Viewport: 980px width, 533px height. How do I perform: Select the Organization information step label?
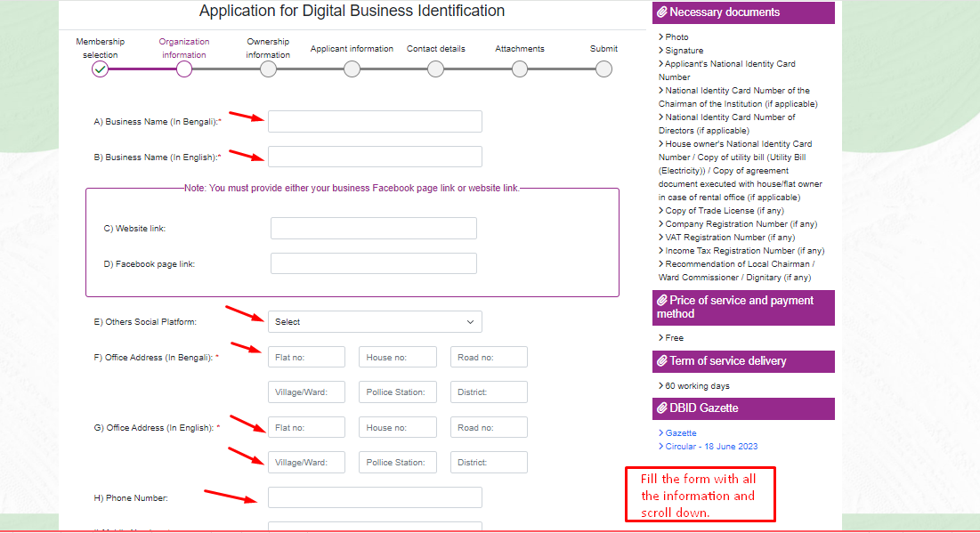pyautogui.click(x=183, y=48)
